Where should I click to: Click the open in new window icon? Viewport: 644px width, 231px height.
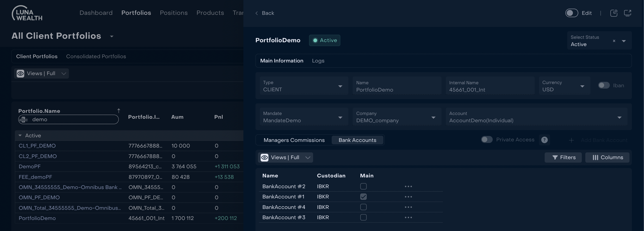(x=627, y=13)
